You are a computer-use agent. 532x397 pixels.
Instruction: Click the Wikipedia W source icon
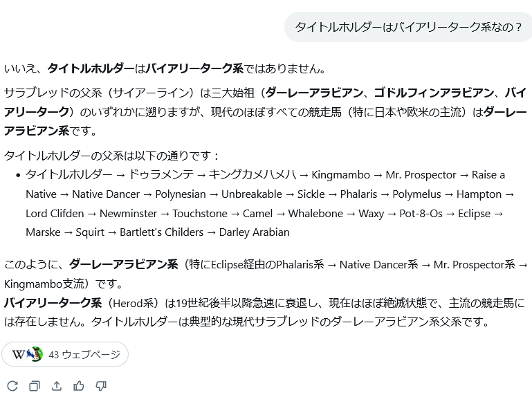tap(19, 354)
